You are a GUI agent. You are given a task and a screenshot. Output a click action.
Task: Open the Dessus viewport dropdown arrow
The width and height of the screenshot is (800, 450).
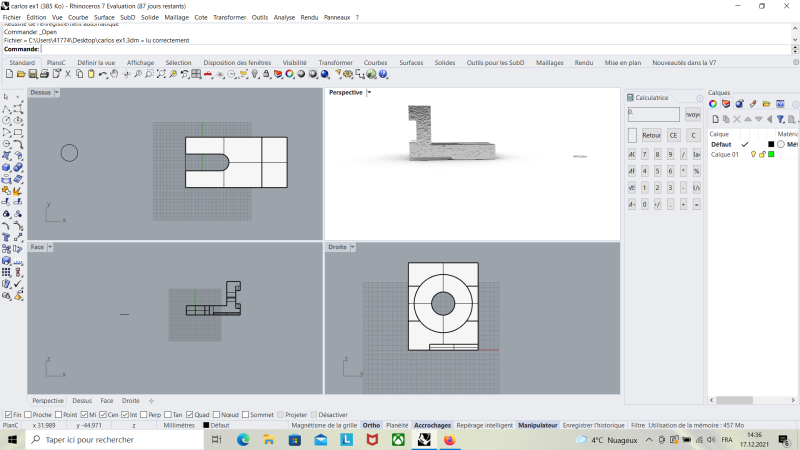coord(56,92)
